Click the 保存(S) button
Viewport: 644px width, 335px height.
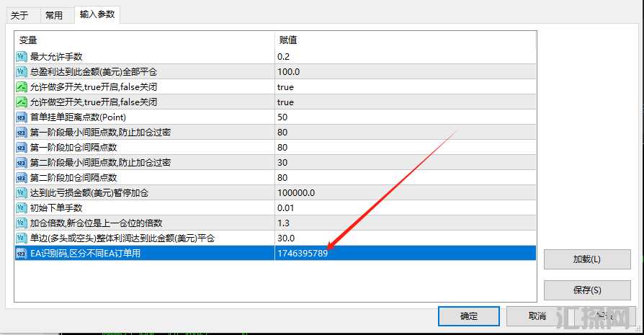587,290
